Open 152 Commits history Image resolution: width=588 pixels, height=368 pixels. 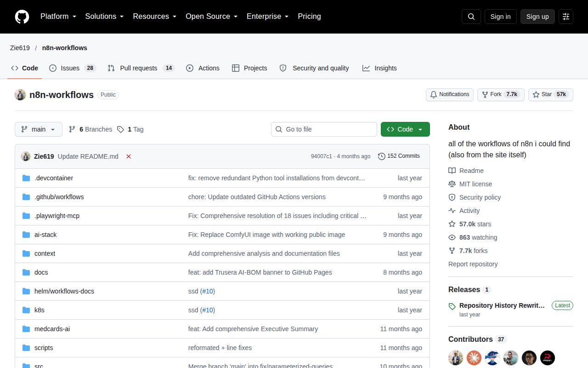(x=399, y=156)
